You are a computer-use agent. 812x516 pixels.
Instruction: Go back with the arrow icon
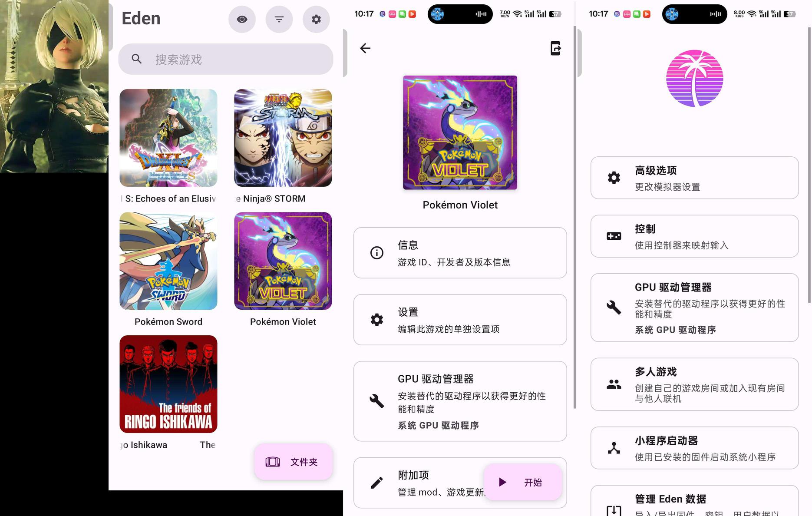[365, 48]
